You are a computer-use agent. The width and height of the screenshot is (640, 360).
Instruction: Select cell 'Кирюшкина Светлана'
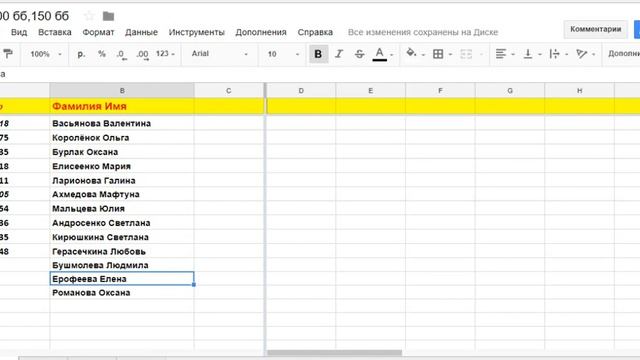coord(122,237)
